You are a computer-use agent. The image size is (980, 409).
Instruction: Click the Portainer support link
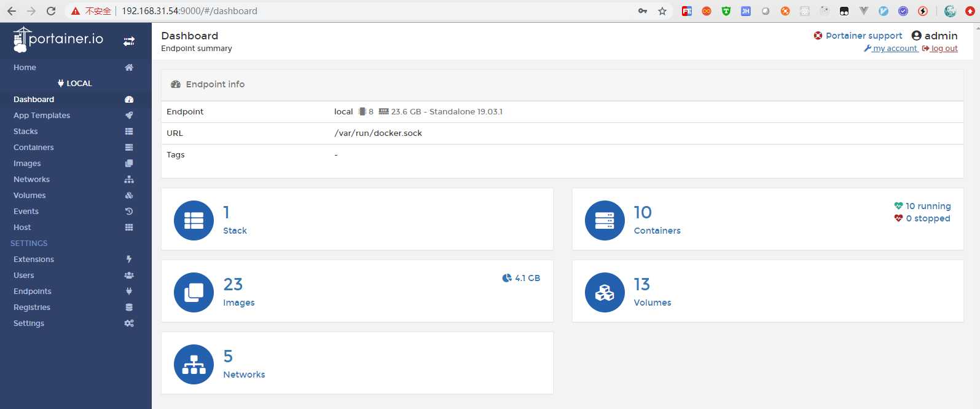point(858,36)
